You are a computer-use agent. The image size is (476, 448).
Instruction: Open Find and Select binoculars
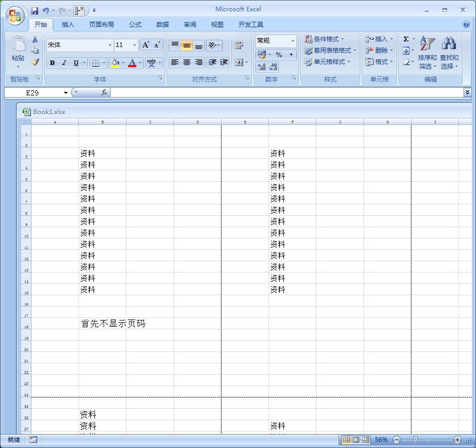(449, 53)
